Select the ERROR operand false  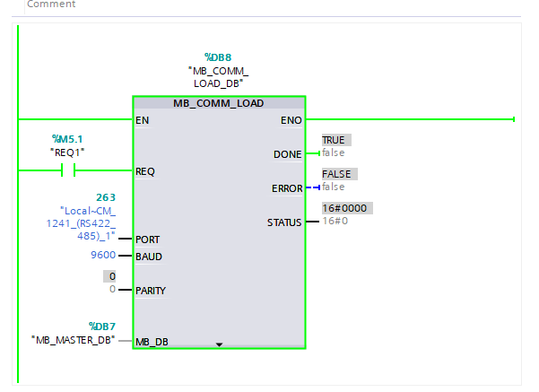(333, 187)
